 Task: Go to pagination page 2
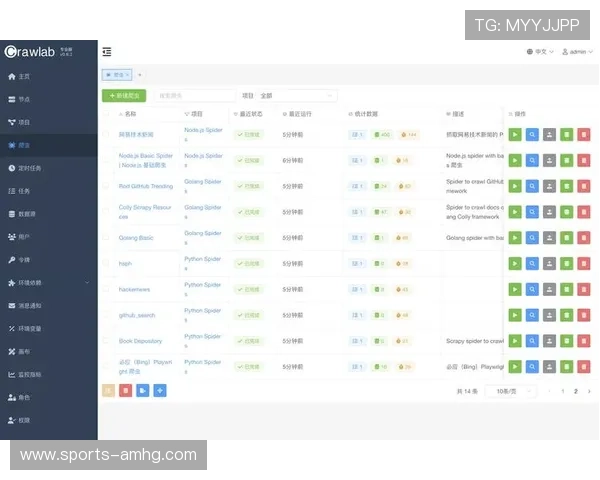click(576, 391)
